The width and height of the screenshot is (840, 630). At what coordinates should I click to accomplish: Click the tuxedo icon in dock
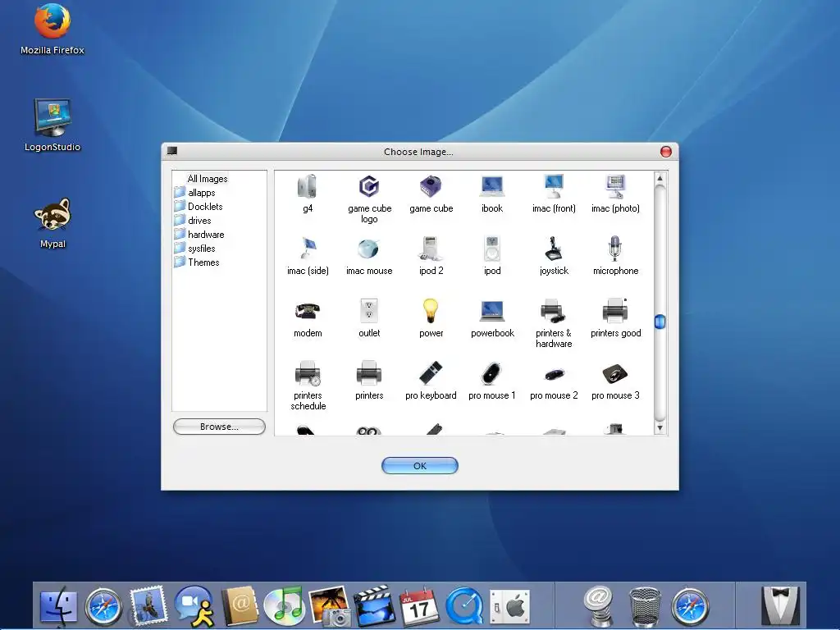click(x=781, y=605)
